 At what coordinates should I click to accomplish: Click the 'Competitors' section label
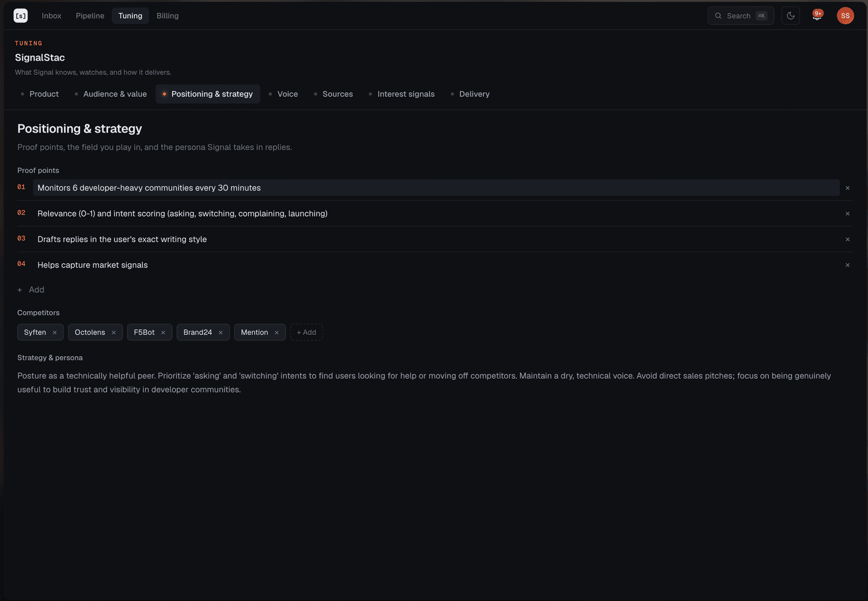coord(38,313)
